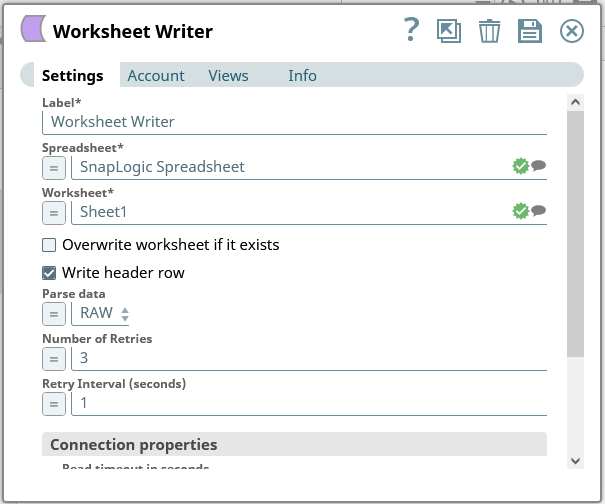Click the purple snap shape icon
This screenshot has width=605, height=504.
point(33,30)
